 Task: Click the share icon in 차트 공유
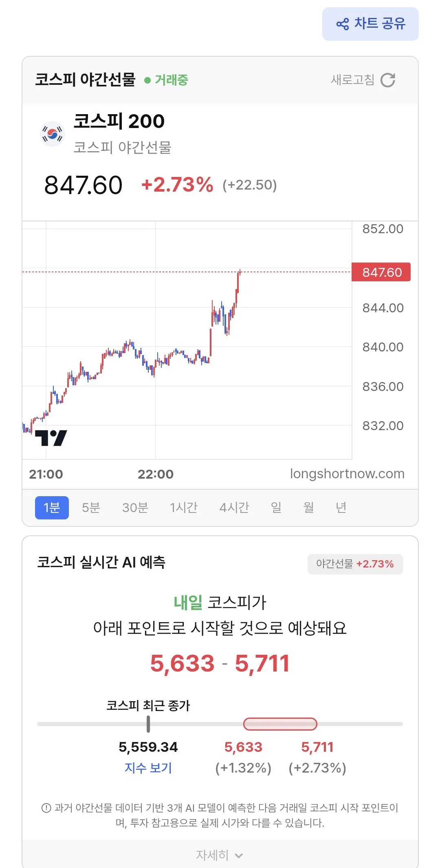click(343, 24)
